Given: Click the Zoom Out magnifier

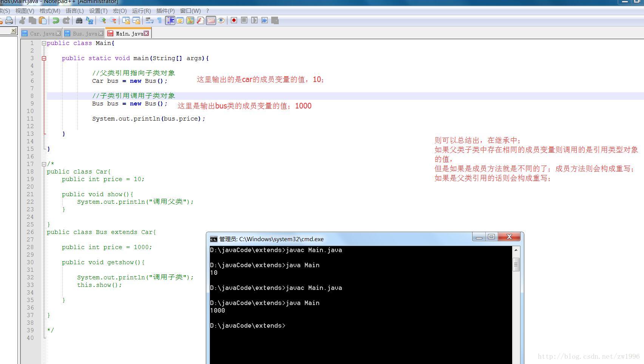Looking at the screenshot, I should tap(113, 20).
